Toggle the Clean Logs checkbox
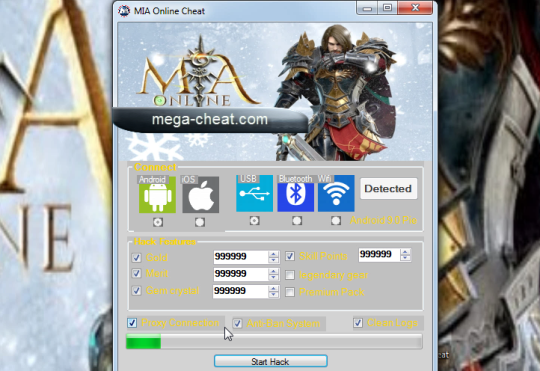Image resolution: width=540 pixels, height=371 pixels. pos(358,323)
